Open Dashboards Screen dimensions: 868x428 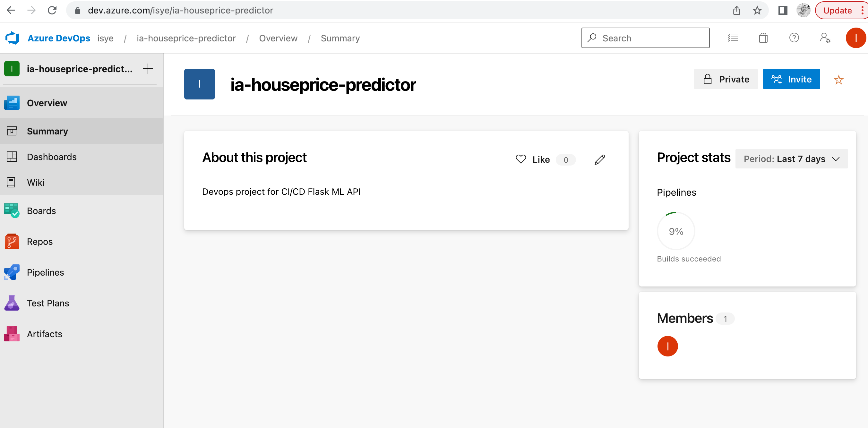(52, 157)
